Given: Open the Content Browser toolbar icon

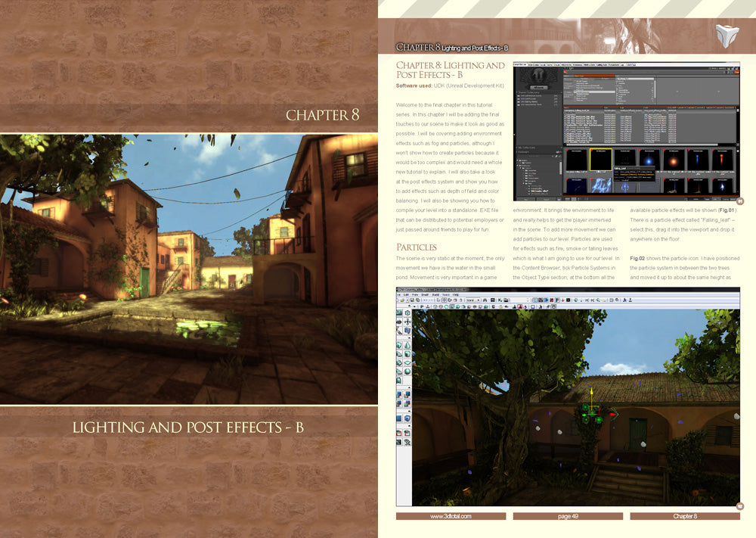Looking at the screenshot, I should tap(493, 300).
